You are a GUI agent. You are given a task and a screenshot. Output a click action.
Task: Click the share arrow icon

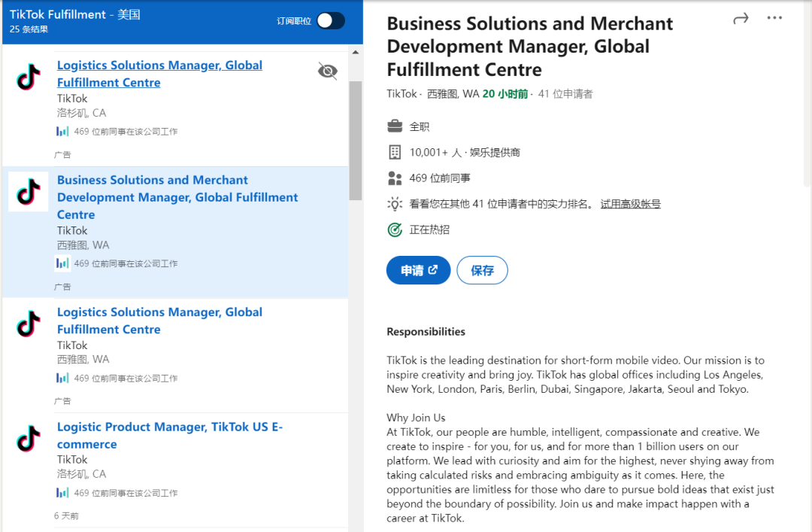[741, 19]
